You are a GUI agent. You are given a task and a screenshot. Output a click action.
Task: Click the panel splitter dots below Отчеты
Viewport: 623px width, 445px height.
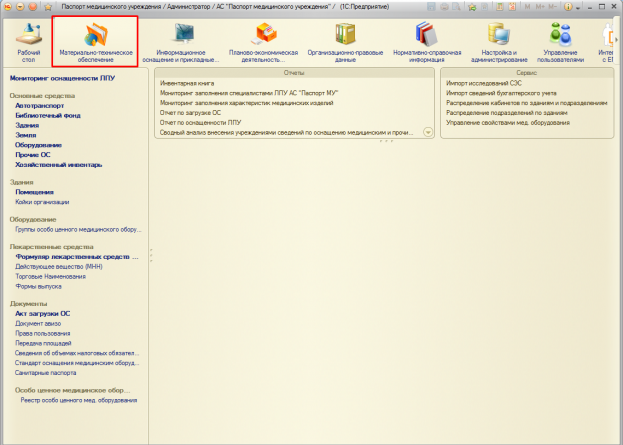(x=384, y=141)
